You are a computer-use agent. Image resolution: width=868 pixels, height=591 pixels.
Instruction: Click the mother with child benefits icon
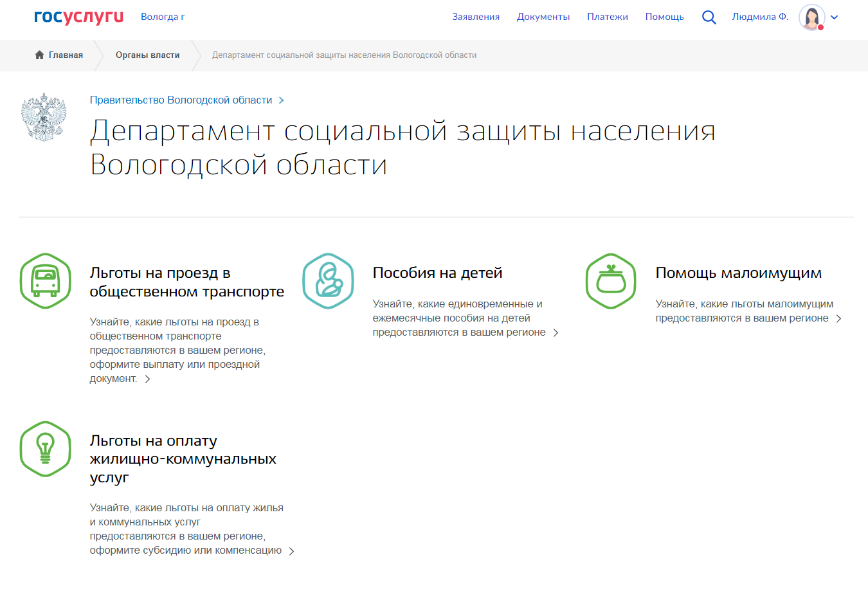(x=328, y=281)
